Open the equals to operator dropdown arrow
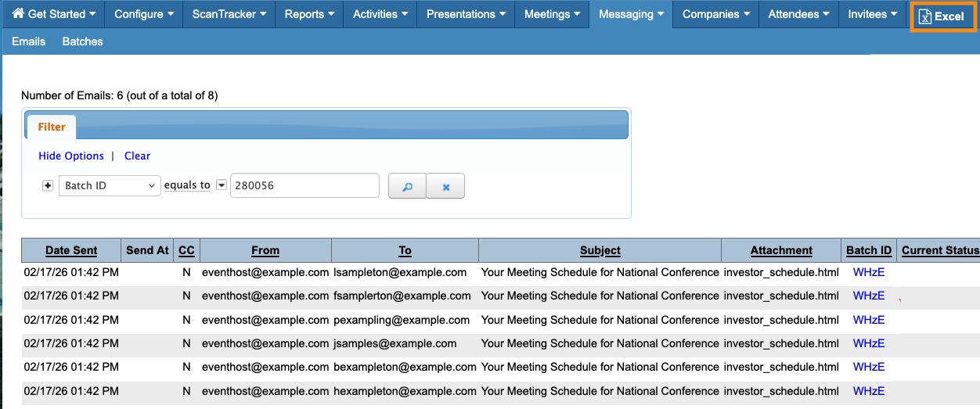This screenshot has width=980, height=409. [x=222, y=185]
